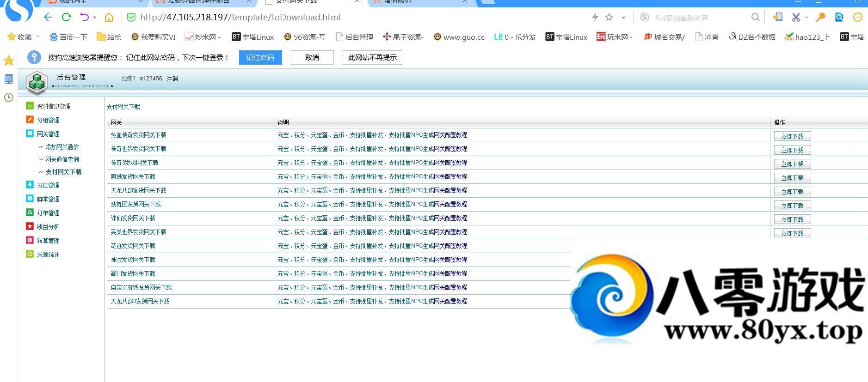
Task: Click 传奇世界发货网关下载 link
Action: [x=138, y=149]
